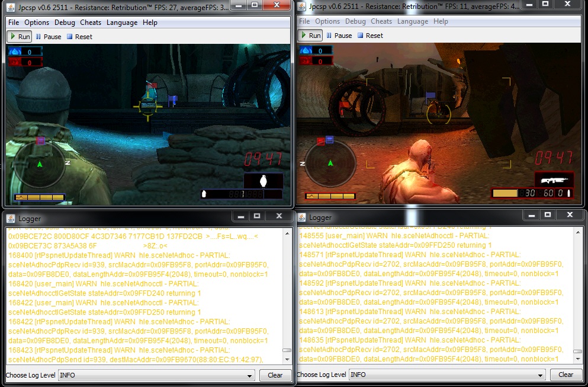This screenshot has width=588, height=387.
Task: Open Cheats menu in left Jpcsp window
Action: 91,23
